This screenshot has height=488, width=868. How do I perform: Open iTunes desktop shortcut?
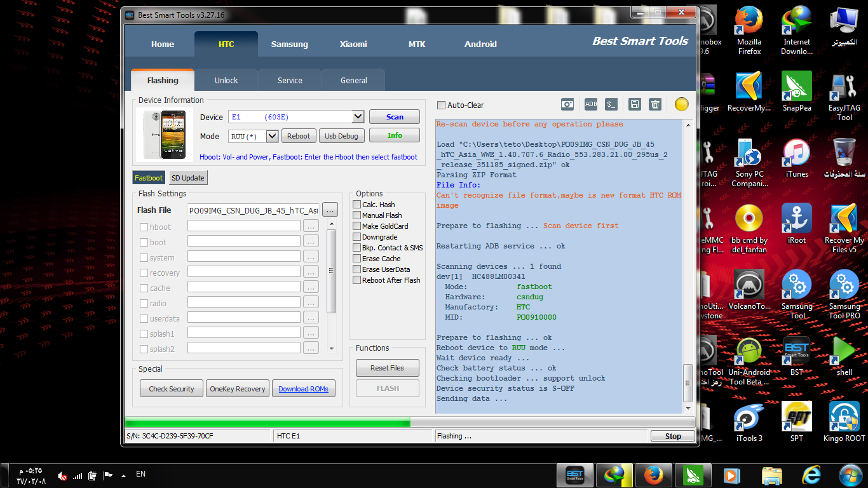tap(797, 159)
